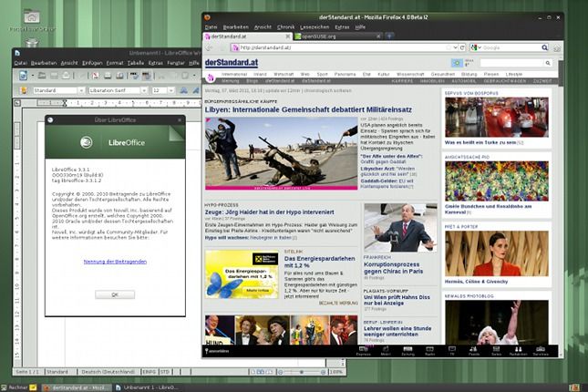Click the zoom in plus in Writer status bar
The height and width of the screenshot is (392, 588).
click(324, 372)
